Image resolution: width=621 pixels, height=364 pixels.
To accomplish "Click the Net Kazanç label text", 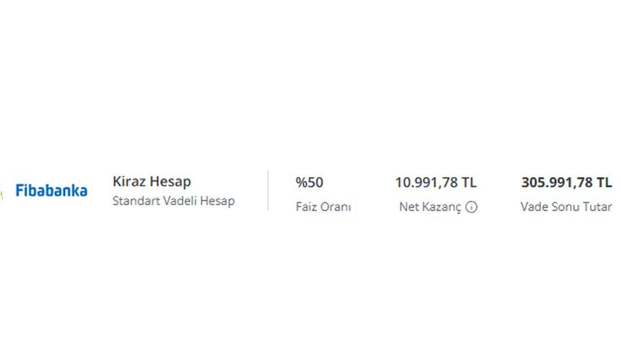I will click(x=430, y=207).
